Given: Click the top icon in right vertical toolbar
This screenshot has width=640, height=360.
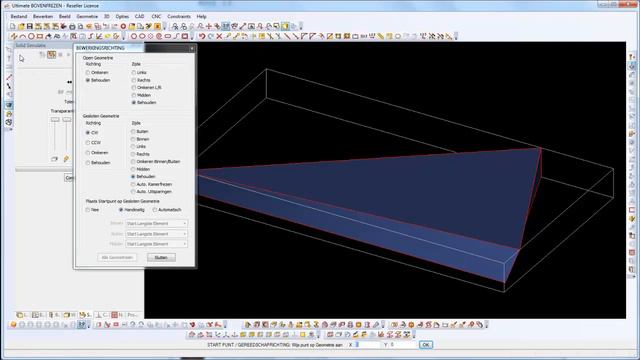Looking at the screenshot, I should pos(632,57).
